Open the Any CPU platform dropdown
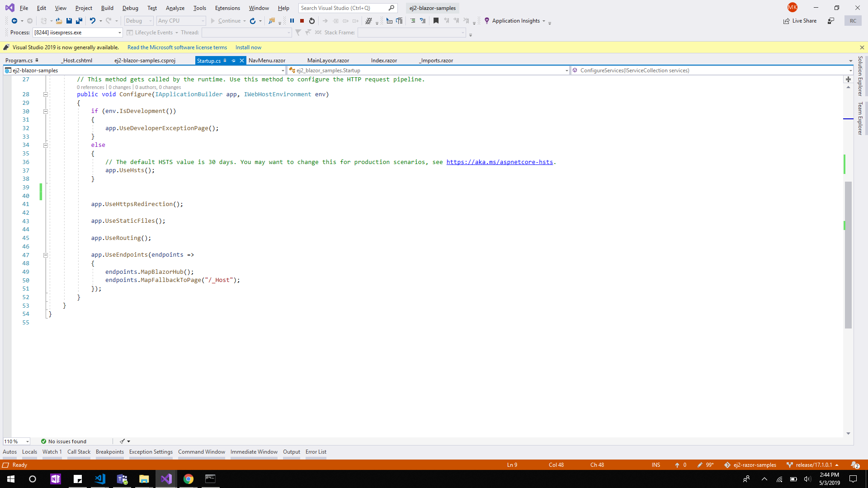This screenshot has width=868, height=488. (181, 20)
